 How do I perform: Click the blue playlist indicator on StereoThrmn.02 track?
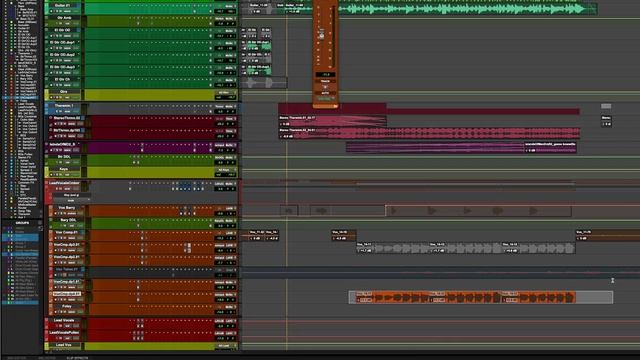tap(82, 118)
